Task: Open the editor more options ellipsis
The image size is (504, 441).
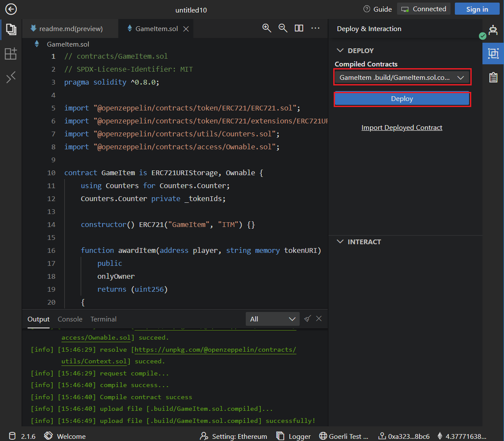Action: pos(315,28)
